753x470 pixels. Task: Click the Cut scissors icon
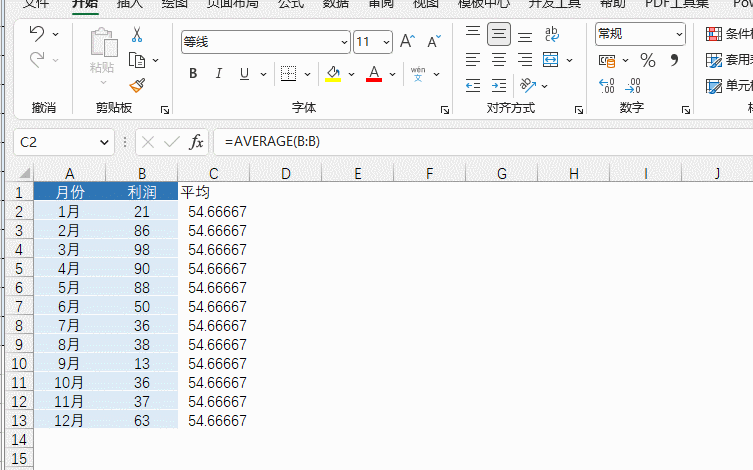137,35
